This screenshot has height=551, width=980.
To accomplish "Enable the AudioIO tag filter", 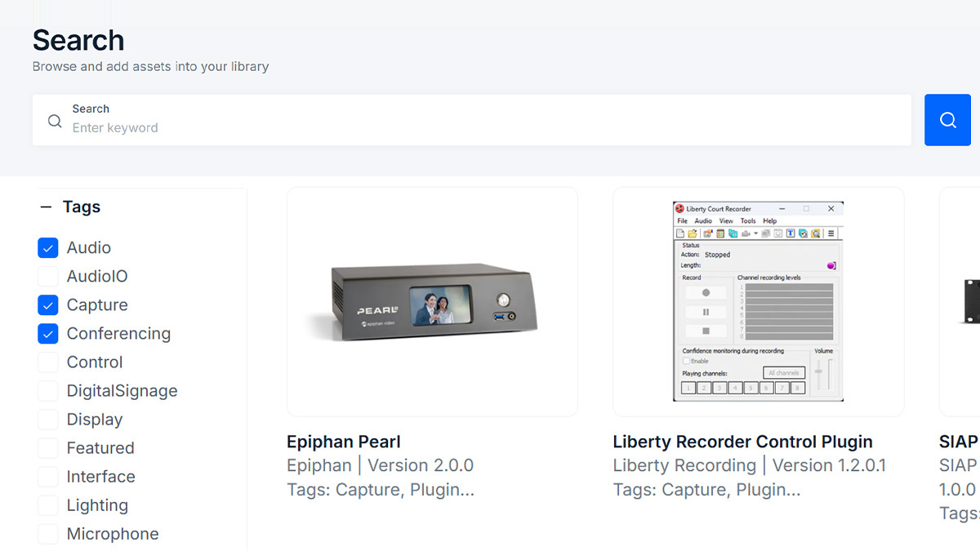I will click(x=48, y=277).
